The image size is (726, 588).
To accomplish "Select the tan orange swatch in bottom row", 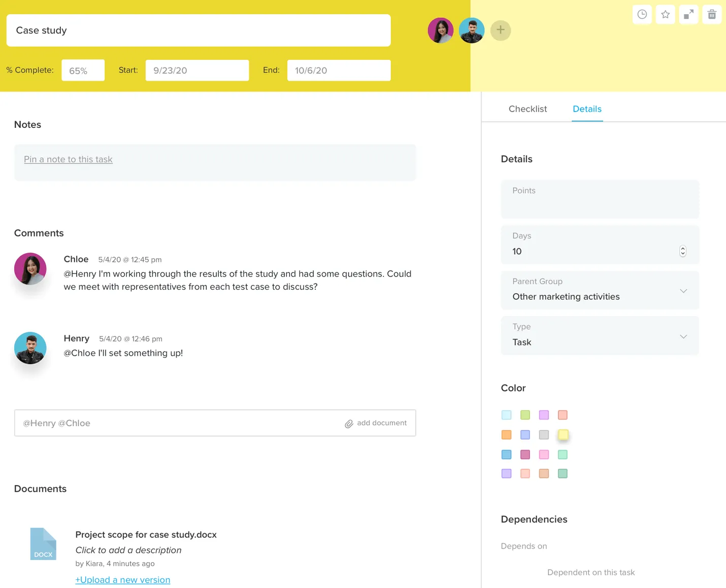I will 544,473.
